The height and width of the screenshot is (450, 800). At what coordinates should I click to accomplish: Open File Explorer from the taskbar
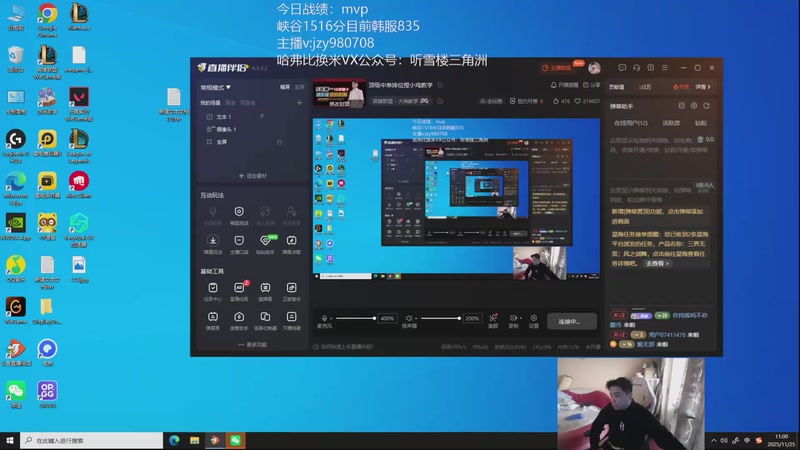pos(194,440)
